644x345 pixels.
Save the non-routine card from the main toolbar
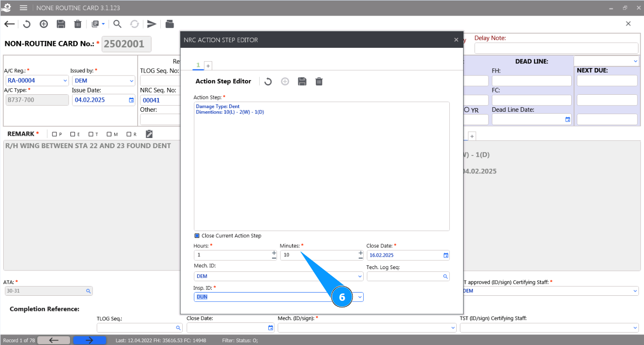pyautogui.click(x=61, y=24)
